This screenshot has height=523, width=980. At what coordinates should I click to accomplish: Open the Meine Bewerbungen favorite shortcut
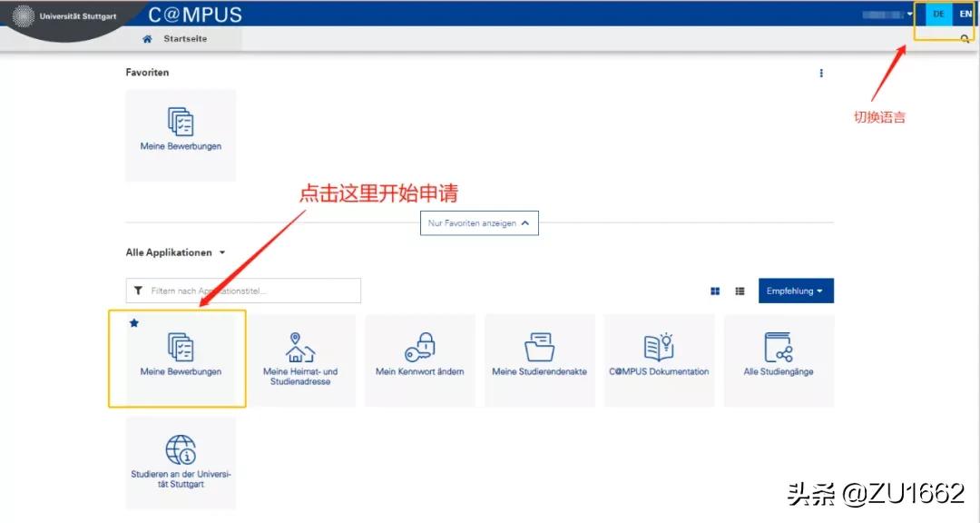(181, 134)
